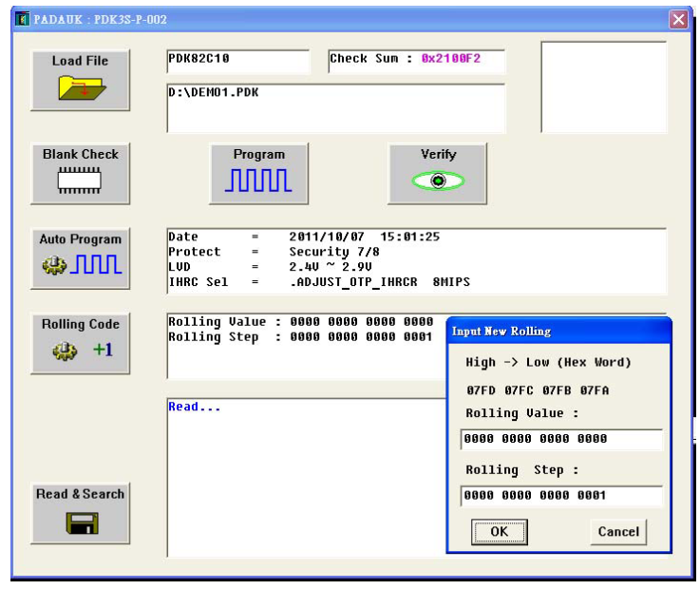Viewport: 700px width, 589px height.
Task: Click the Rolling Code +1 icon
Action: tap(80, 351)
